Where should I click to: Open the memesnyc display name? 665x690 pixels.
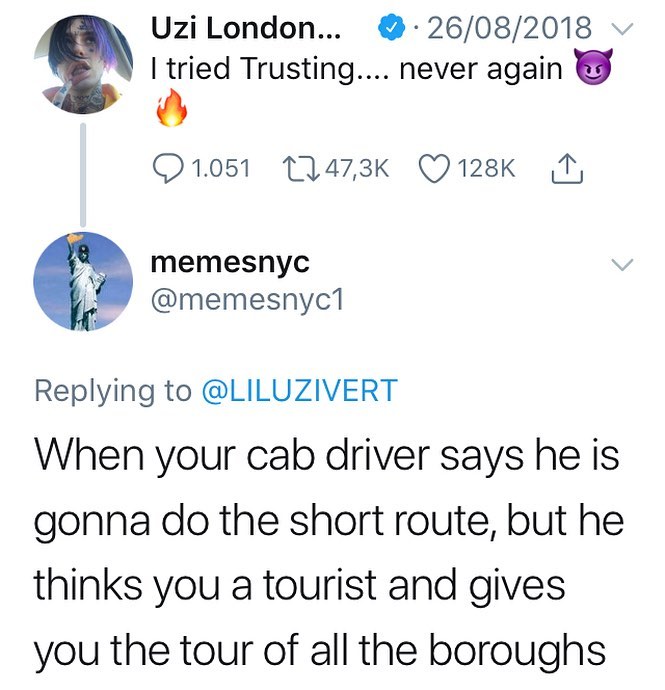(x=230, y=262)
